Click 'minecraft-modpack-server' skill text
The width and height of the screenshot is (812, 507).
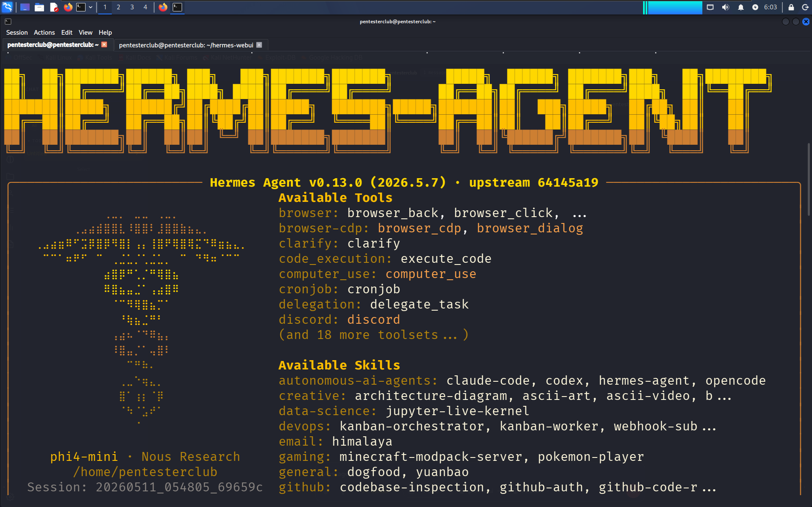point(431,457)
